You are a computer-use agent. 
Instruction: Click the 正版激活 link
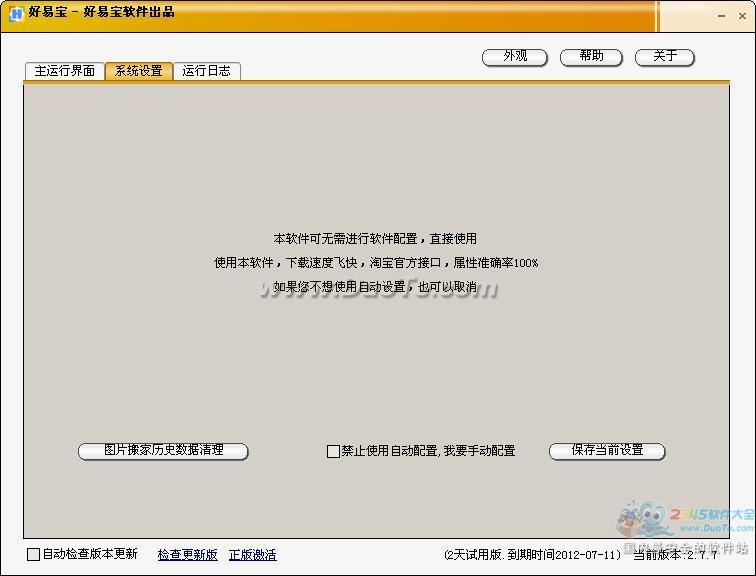coord(253,555)
